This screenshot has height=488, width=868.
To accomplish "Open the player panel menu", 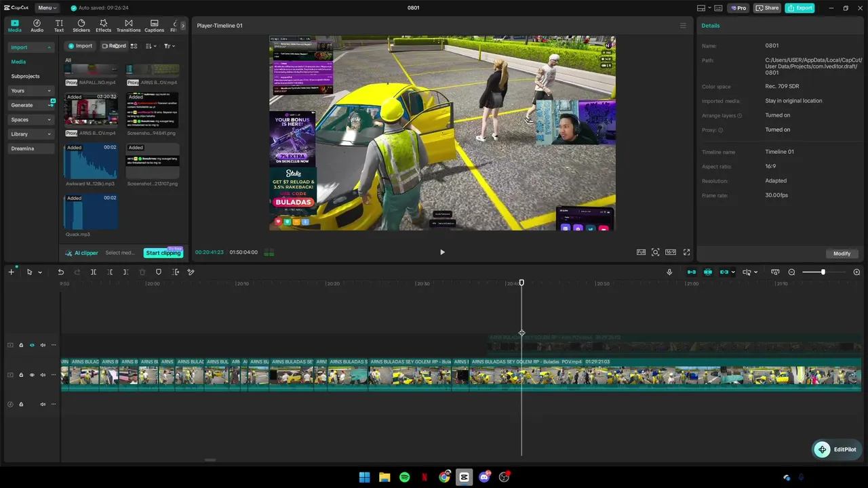I will 683,26.
